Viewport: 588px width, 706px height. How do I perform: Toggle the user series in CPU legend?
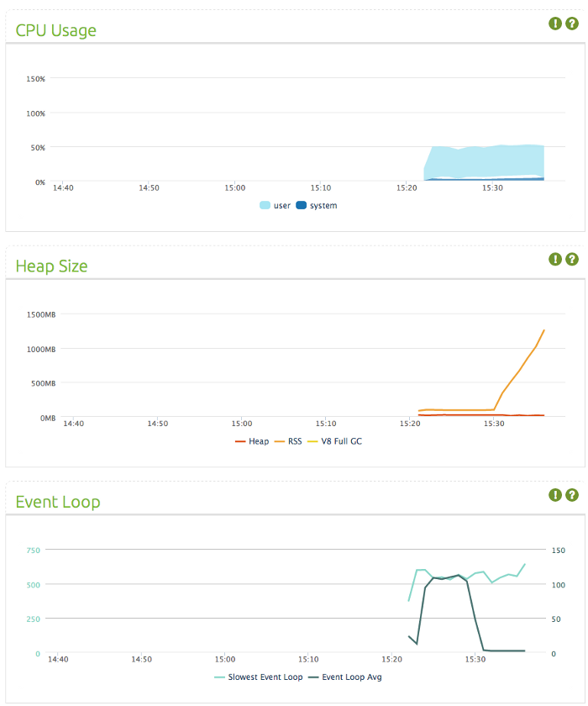click(276, 205)
